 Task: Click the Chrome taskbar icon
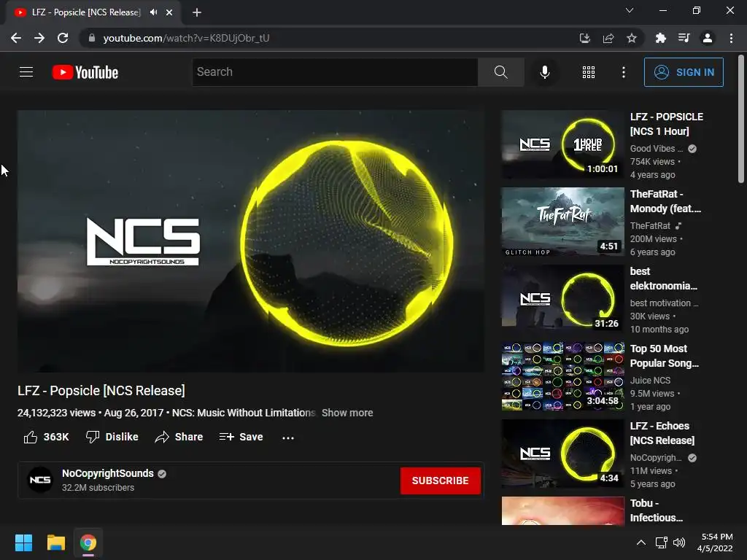(88, 542)
